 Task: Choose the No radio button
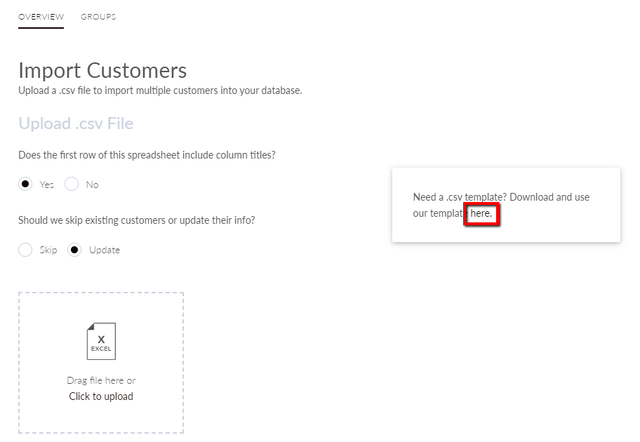click(71, 184)
